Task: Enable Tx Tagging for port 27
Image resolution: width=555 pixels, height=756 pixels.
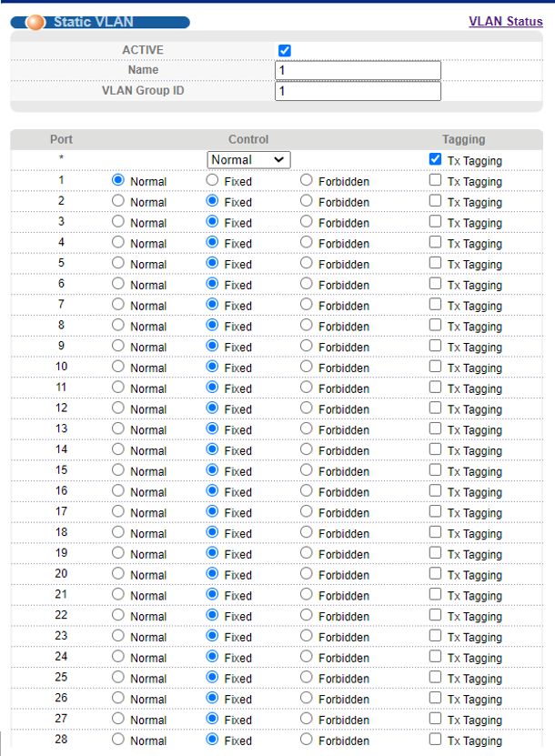Action: (x=435, y=719)
